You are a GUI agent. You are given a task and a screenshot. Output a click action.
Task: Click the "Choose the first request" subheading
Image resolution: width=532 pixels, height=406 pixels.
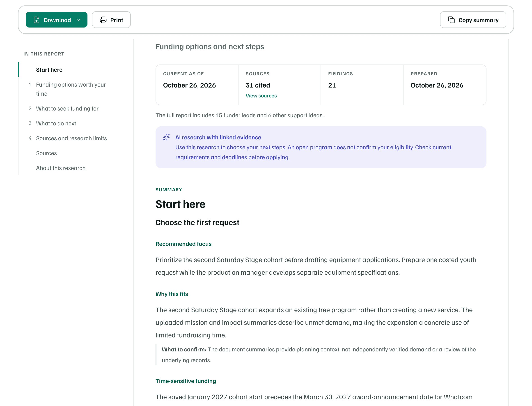197,222
